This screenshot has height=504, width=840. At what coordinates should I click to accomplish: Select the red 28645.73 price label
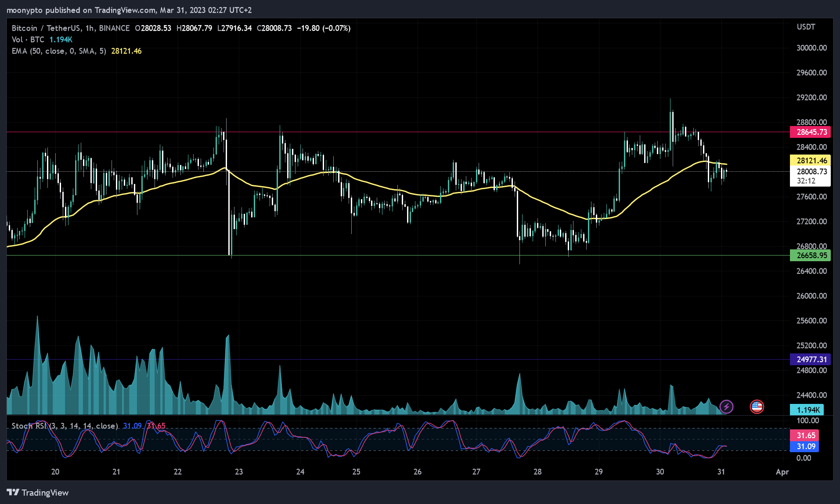811,132
